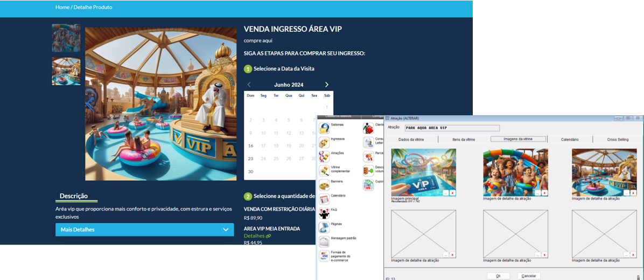Image resolution: width=644 pixels, height=280 pixels.
Task: Switch to the Dados da vitrine tab
Action: pos(411,139)
